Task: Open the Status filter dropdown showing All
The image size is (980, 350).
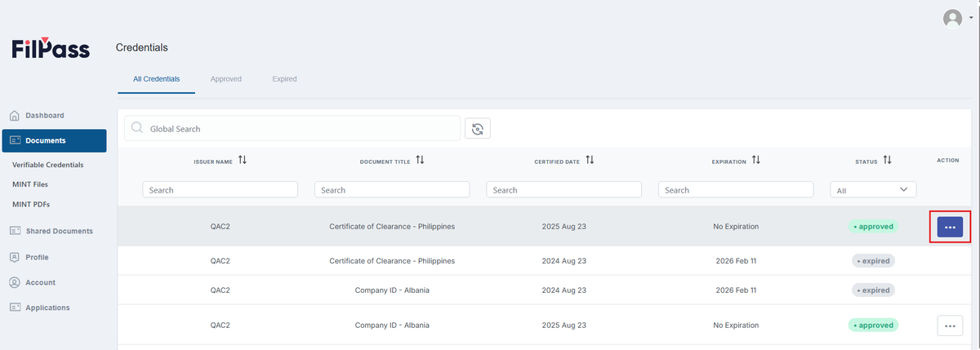Action: pos(873,189)
